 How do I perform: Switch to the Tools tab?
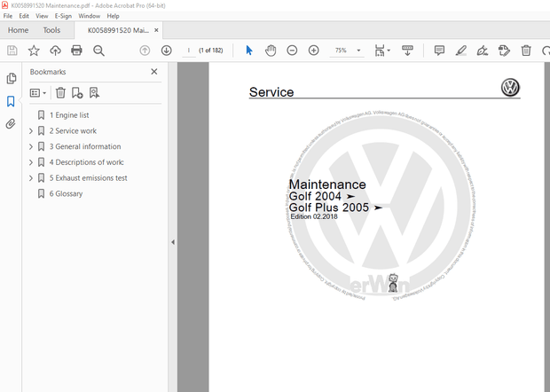tap(51, 30)
